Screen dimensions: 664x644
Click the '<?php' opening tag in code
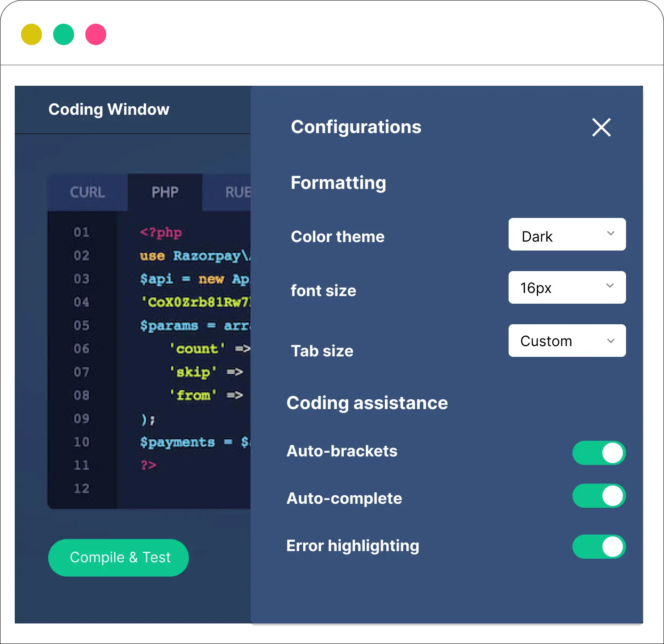click(161, 232)
